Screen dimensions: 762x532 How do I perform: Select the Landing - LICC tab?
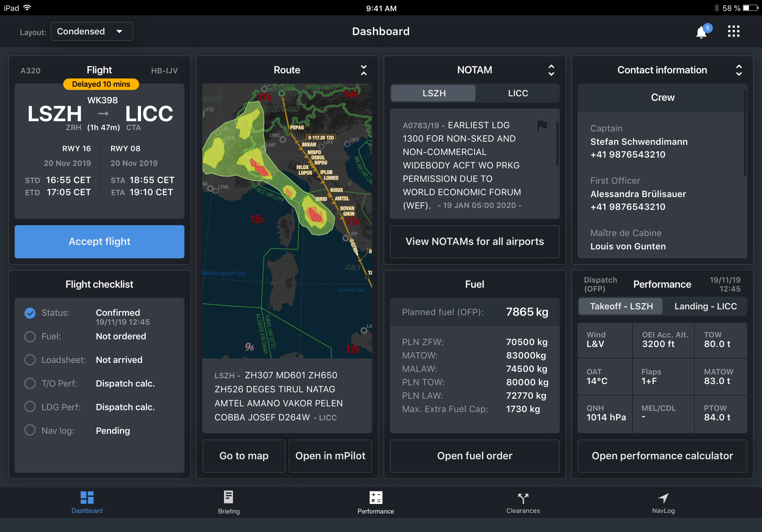tap(705, 306)
